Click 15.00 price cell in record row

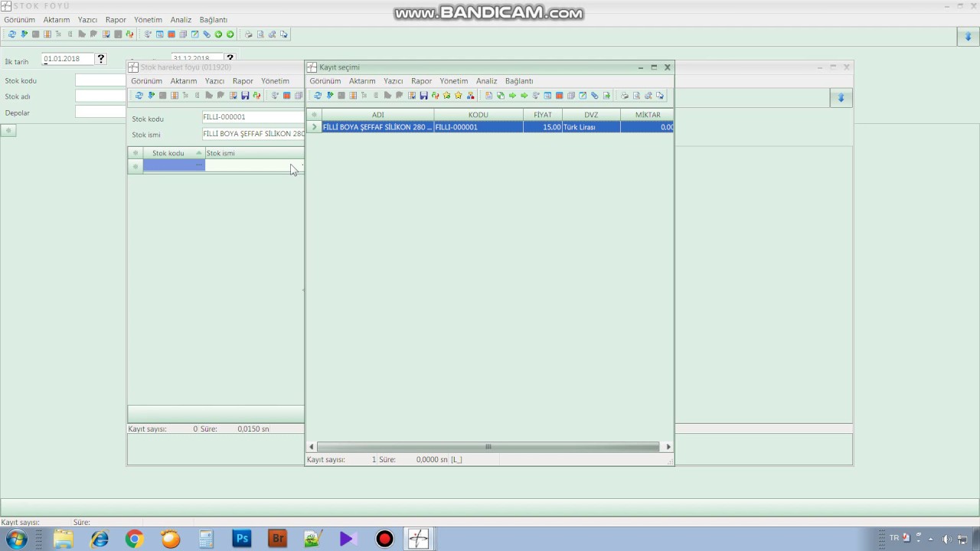[x=543, y=127]
